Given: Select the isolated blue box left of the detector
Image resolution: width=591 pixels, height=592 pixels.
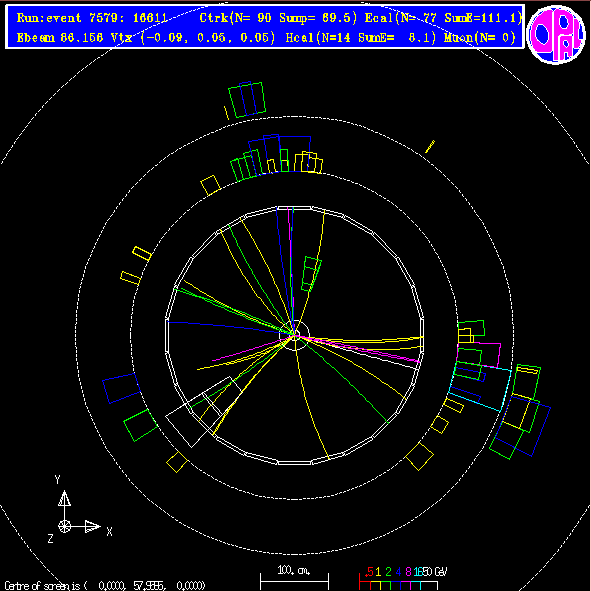Looking at the screenshot, I should point(122,388).
